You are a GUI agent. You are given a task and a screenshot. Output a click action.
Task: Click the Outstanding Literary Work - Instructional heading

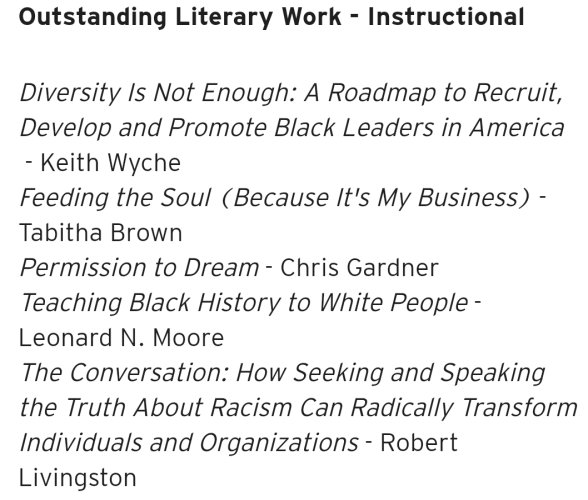point(272,18)
